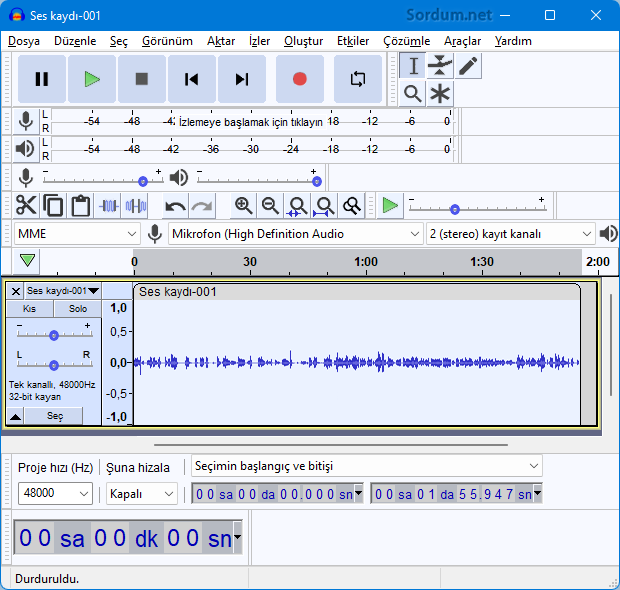Start recording with the red Record button
This screenshot has width=620, height=590.
(300, 79)
